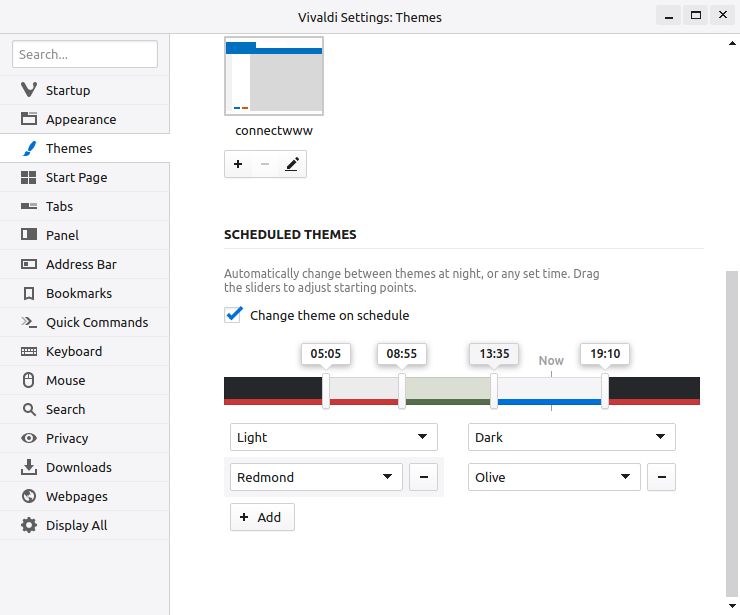
Task: Remove the Redmond scheduled theme
Action: click(423, 477)
